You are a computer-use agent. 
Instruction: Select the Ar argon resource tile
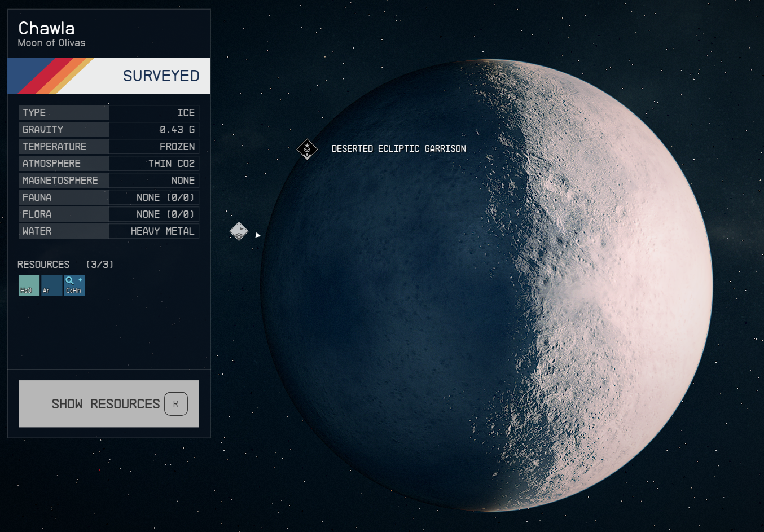[51, 285]
